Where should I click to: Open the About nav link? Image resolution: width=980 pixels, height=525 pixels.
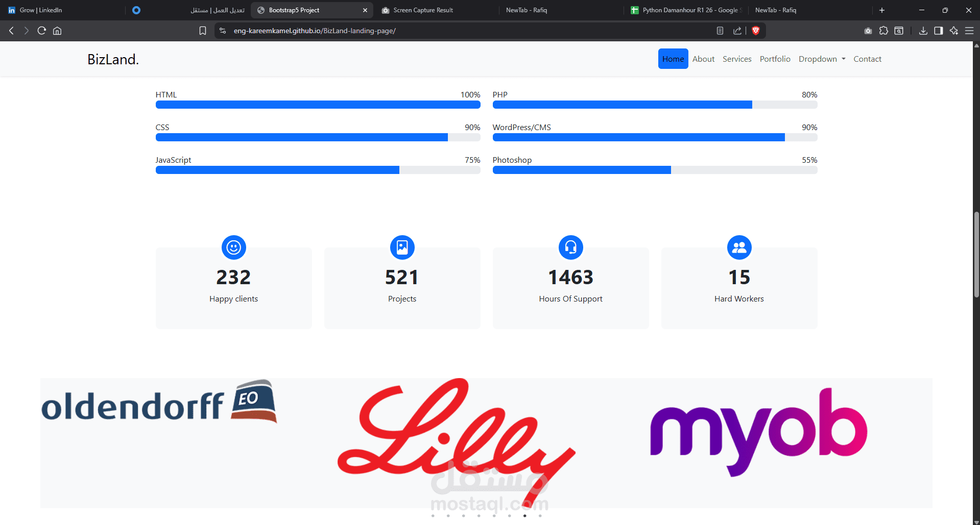coord(703,59)
